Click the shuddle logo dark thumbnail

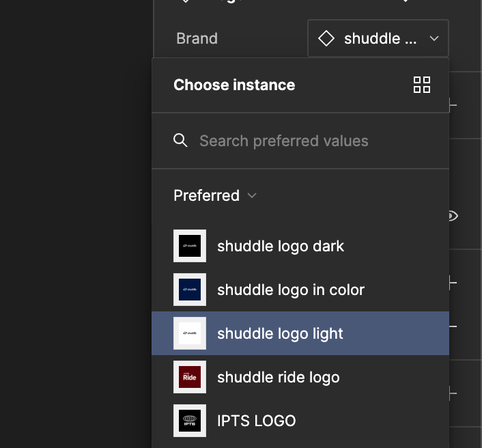pyautogui.click(x=190, y=246)
